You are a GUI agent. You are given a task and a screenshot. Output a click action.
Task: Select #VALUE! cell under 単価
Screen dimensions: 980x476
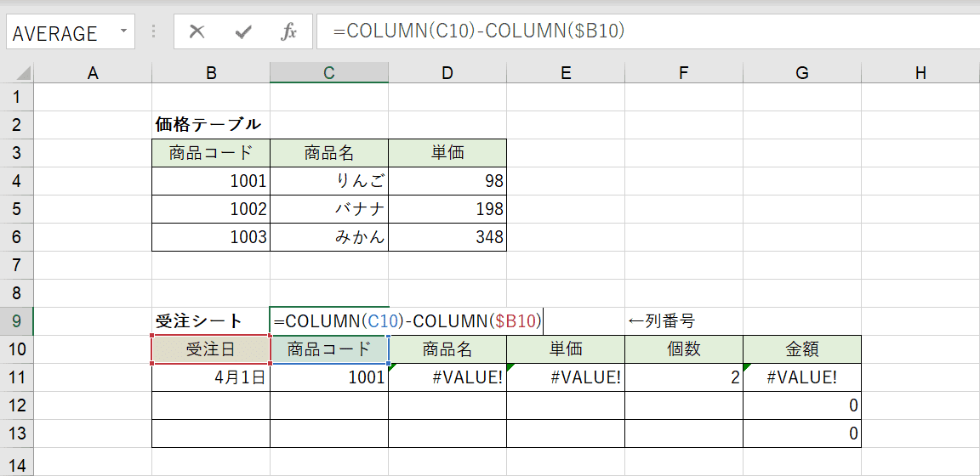coord(565,377)
